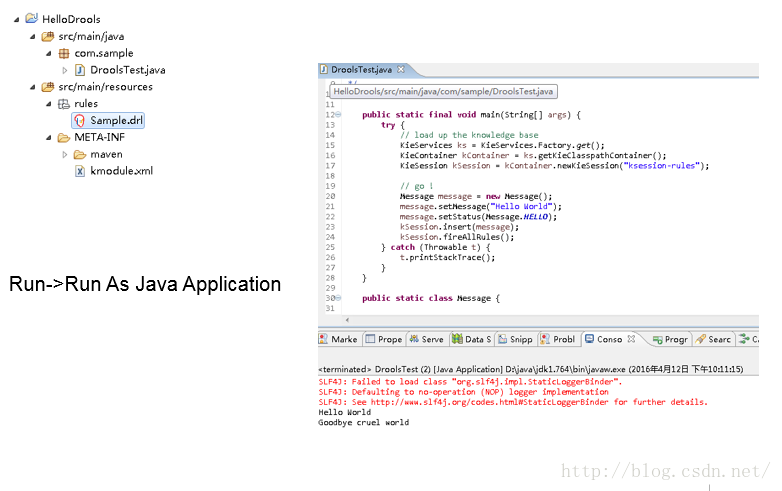This screenshot has width=782, height=491.
Task: Select the META-INF entry
Action: click(x=99, y=137)
